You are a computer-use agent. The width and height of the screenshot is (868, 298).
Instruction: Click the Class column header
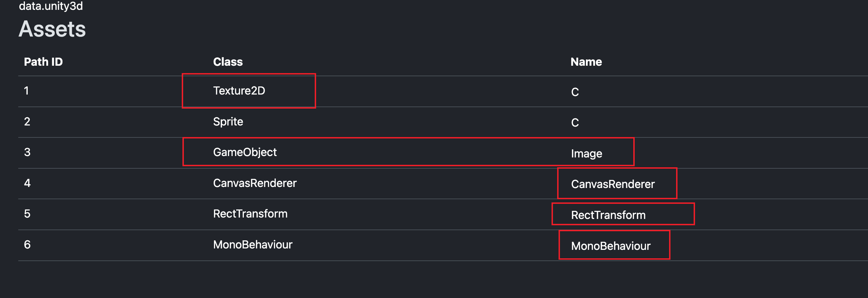pyautogui.click(x=228, y=62)
